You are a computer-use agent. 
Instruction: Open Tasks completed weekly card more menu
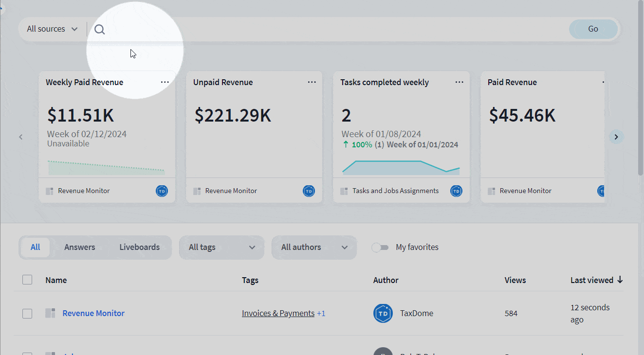[x=460, y=82]
